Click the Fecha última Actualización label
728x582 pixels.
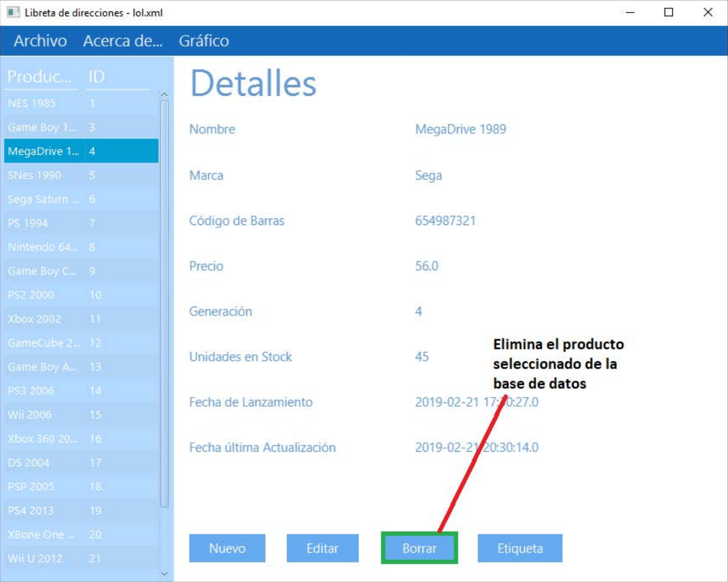[262, 448]
